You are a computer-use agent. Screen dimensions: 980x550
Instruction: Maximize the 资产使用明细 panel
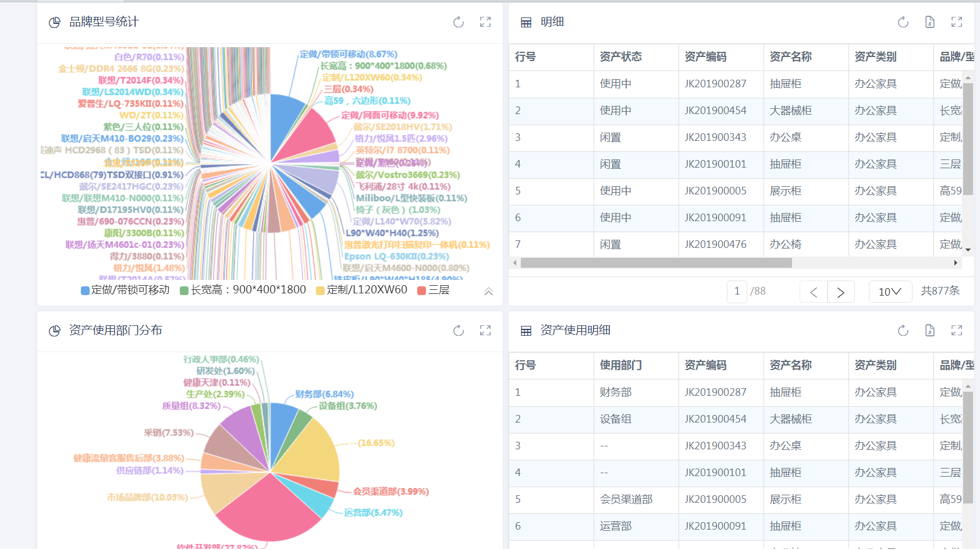[957, 331]
